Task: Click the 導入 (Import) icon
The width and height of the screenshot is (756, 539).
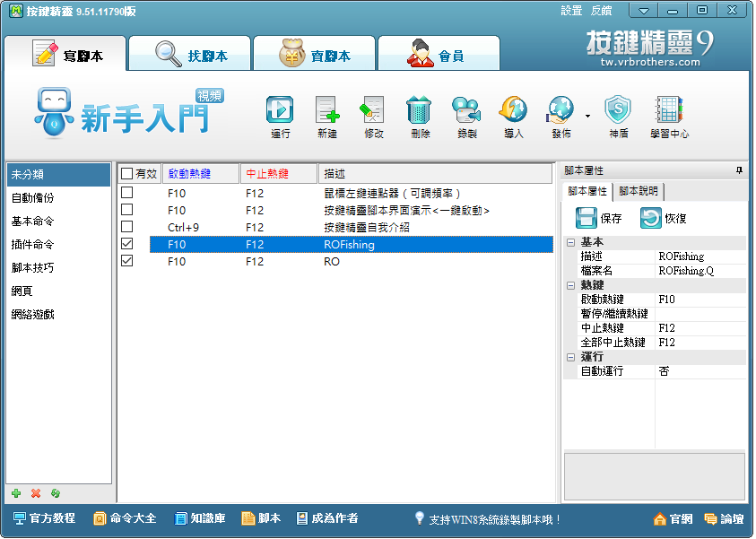Action: pos(513,110)
